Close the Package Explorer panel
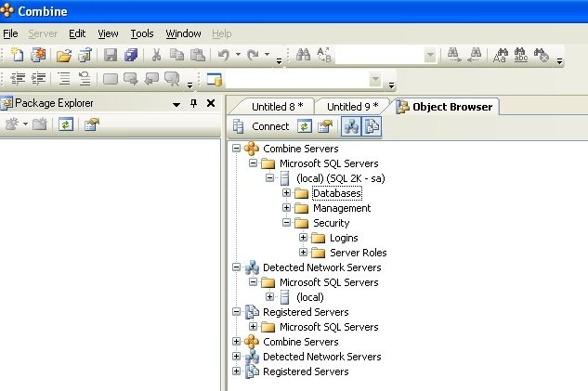This screenshot has width=588, height=391. (210, 103)
